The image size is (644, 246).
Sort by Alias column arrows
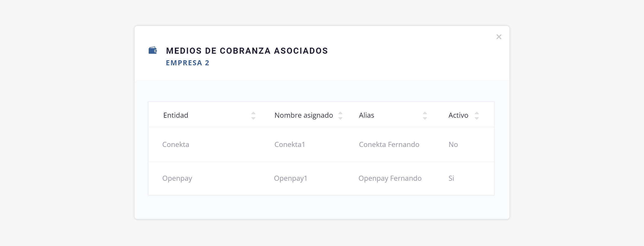(425, 115)
